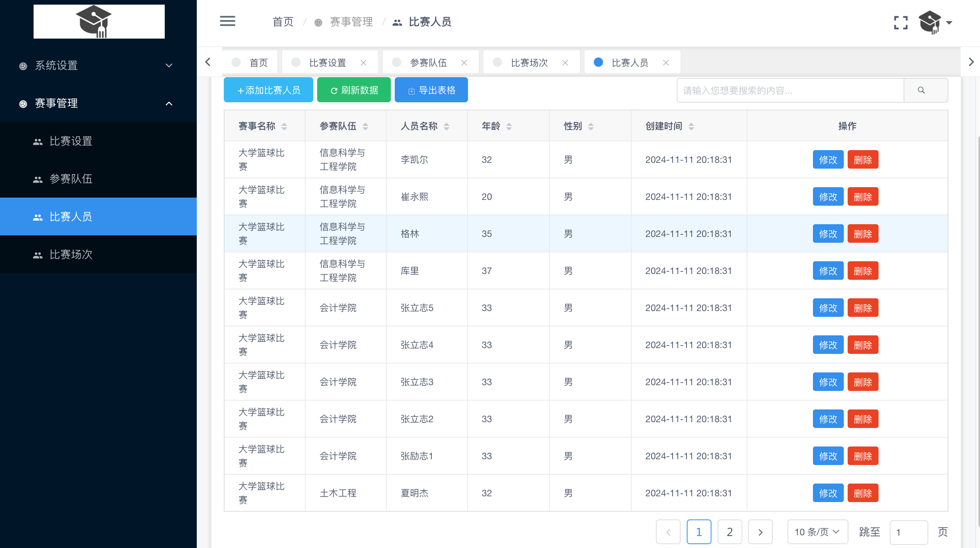Click the 添加比赛人员 button
980x548 pixels.
[x=269, y=90]
